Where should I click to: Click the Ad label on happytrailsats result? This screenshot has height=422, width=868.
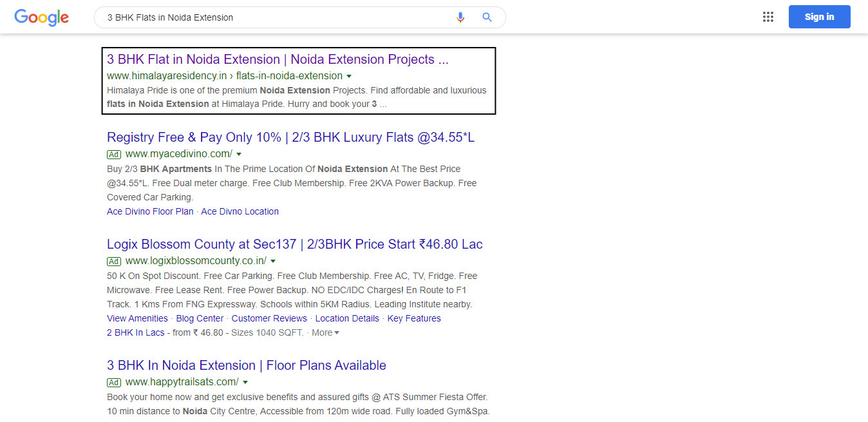pos(114,382)
